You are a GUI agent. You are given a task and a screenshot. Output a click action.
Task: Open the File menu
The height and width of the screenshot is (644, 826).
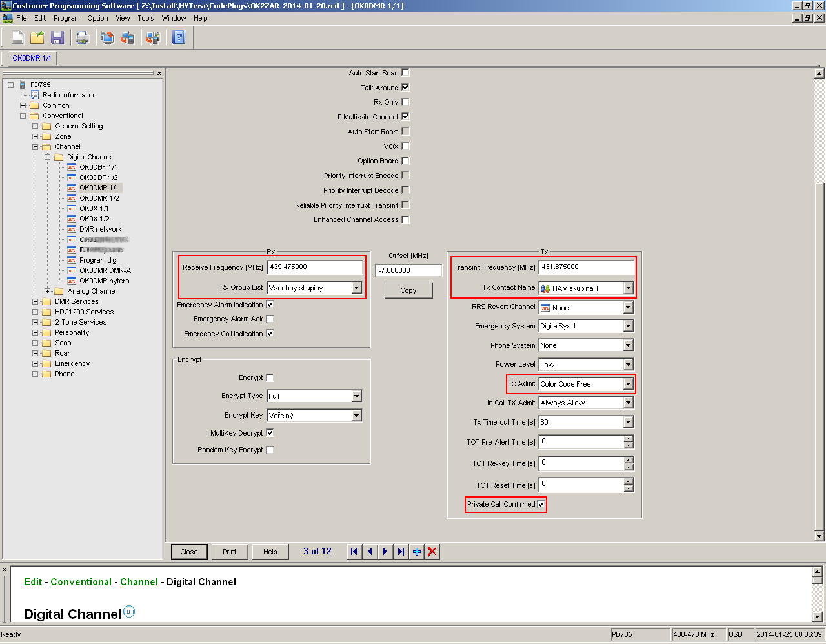[x=21, y=18]
